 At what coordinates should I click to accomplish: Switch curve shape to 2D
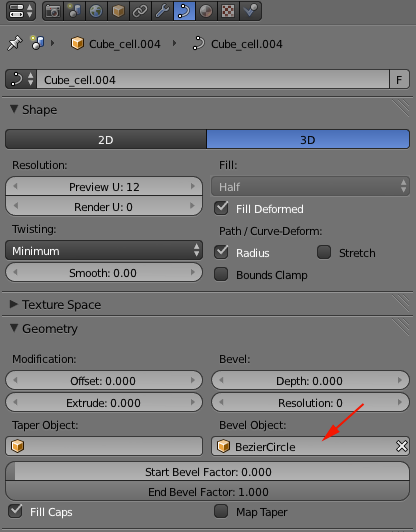click(106, 139)
